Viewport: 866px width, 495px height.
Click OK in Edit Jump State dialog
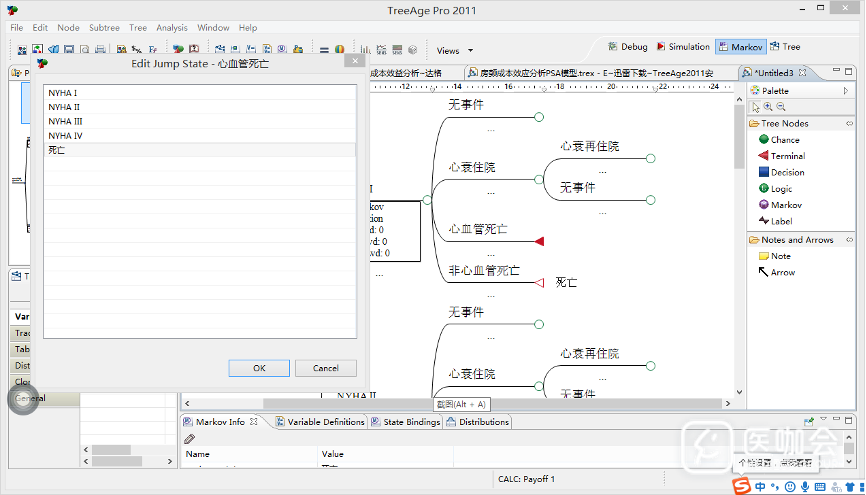(259, 368)
